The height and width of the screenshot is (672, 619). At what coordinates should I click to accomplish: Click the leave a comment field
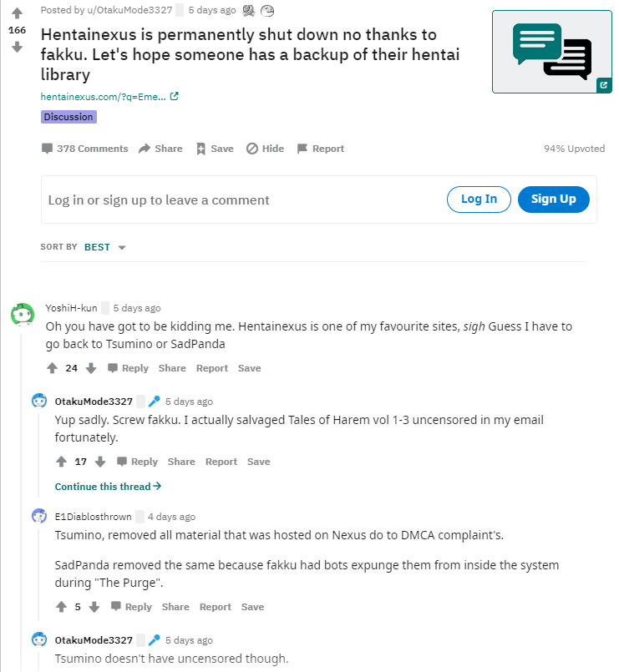tap(242, 200)
